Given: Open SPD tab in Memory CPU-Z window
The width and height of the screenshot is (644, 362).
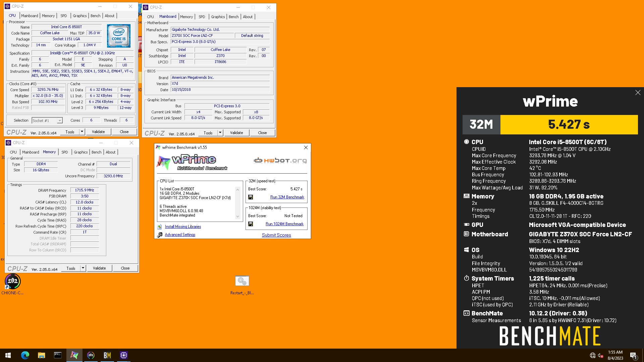Looking at the screenshot, I should pyautogui.click(x=65, y=152).
